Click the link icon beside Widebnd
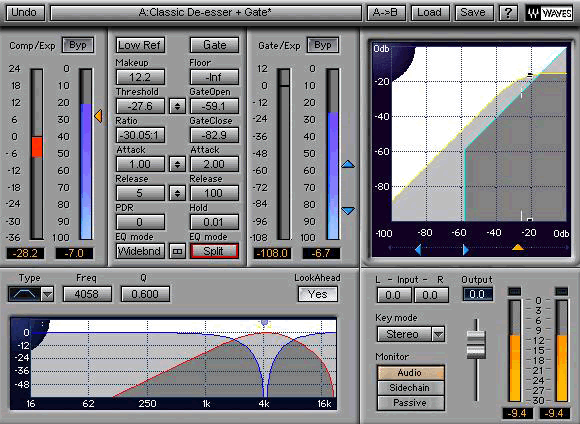 [178, 251]
